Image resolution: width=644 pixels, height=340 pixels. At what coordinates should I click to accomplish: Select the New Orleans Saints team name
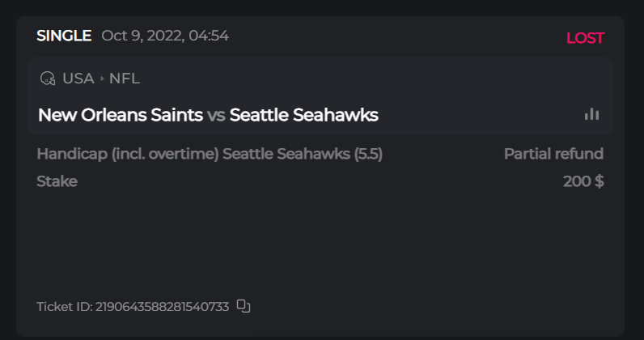click(x=121, y=115)
